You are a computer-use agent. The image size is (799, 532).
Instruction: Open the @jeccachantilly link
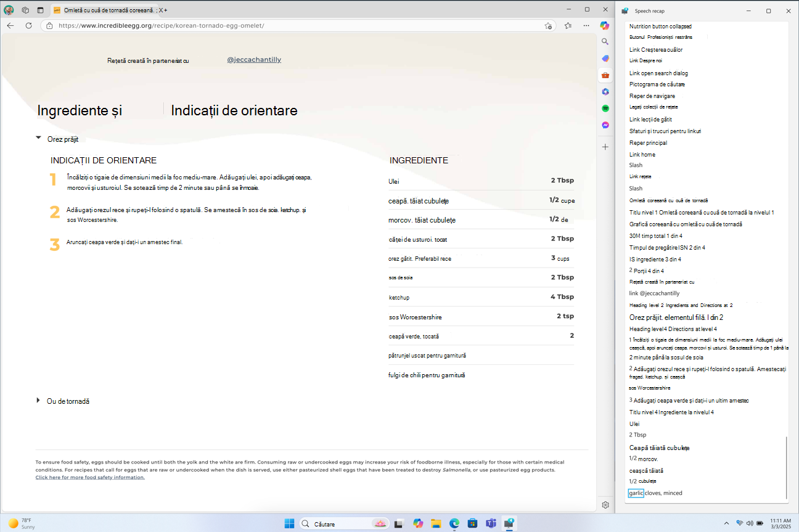pyautogui.click(x=254, y=60)
